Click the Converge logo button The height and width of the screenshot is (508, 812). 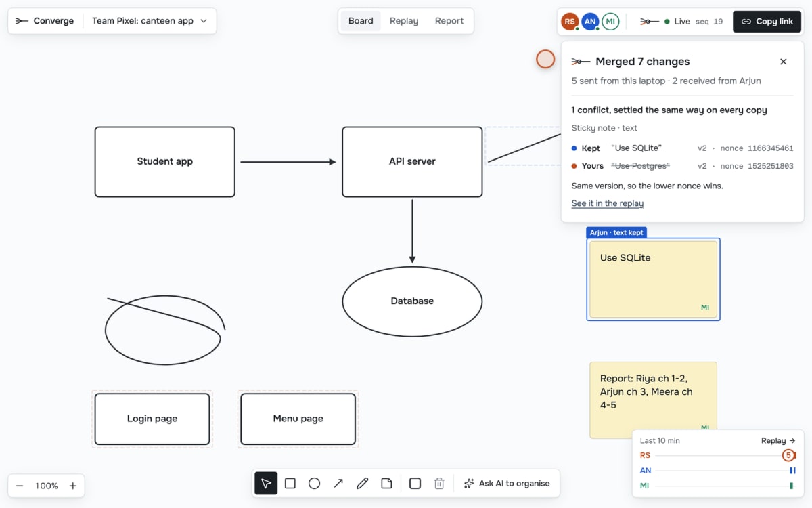click(x=45, y=21)
